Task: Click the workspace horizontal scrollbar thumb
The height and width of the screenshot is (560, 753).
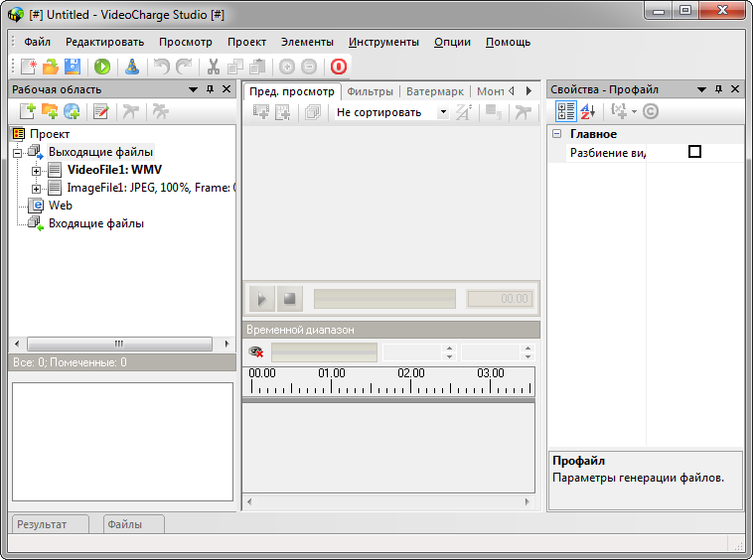Action: (x=119, y=344)
